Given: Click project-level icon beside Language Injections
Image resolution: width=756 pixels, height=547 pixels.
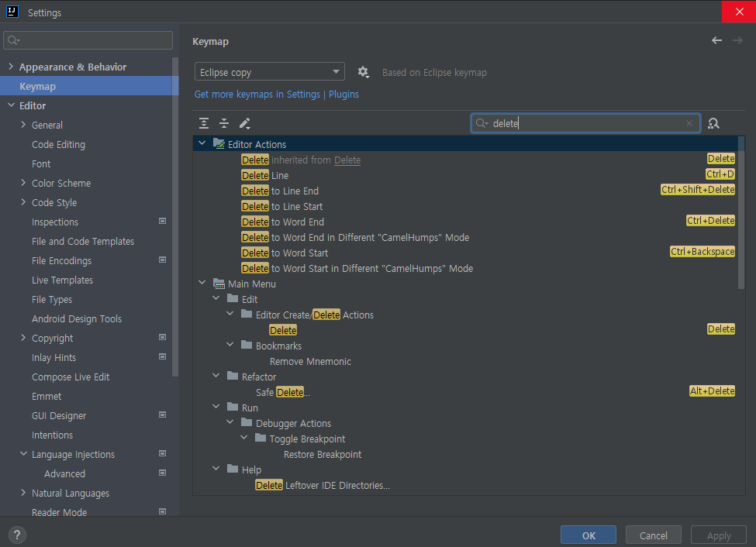Looking at the screenshot, I should (x=163, y=453).
